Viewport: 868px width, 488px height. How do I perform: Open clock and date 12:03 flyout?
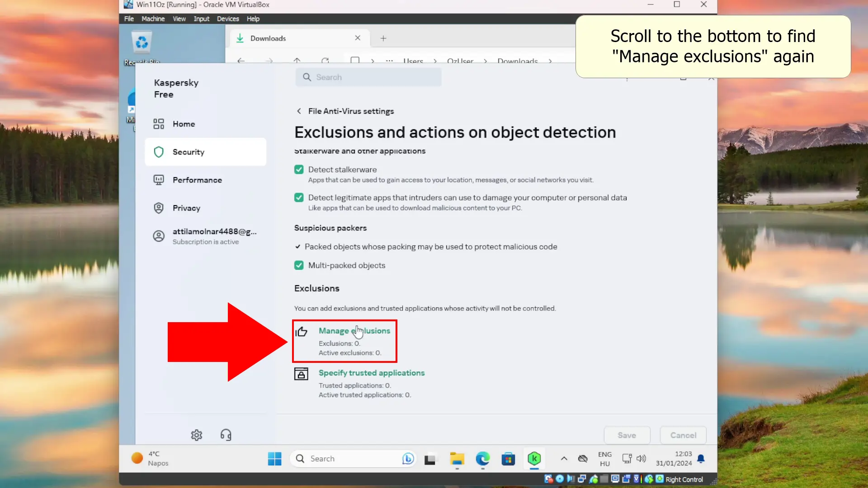(674, 459)
